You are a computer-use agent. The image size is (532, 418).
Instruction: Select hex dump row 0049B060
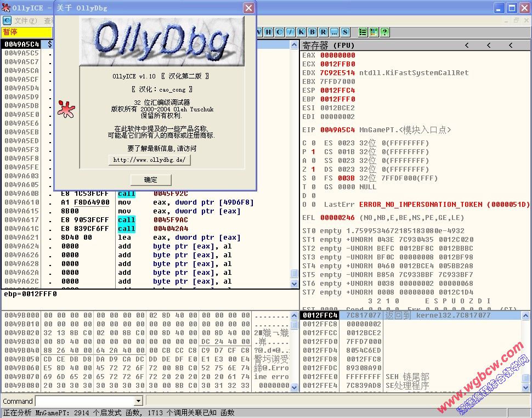[146, 368]
